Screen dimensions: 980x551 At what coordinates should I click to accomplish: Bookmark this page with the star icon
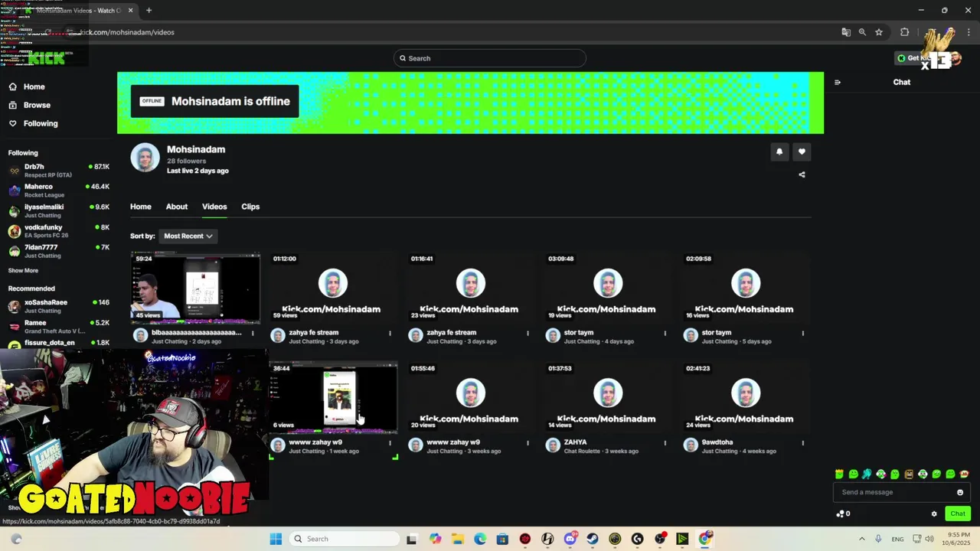click(x=879, y=32)
